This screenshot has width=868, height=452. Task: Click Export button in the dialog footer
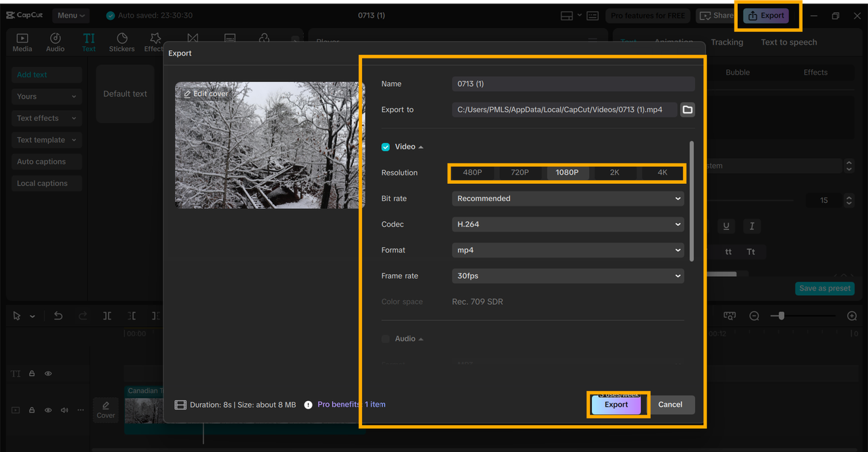click(616, 404)
